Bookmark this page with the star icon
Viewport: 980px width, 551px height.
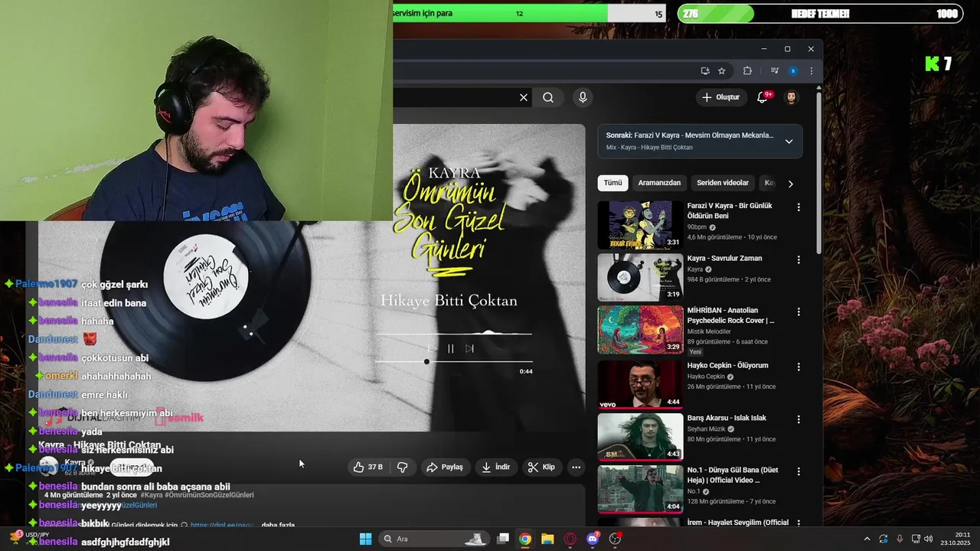[721, 71]
